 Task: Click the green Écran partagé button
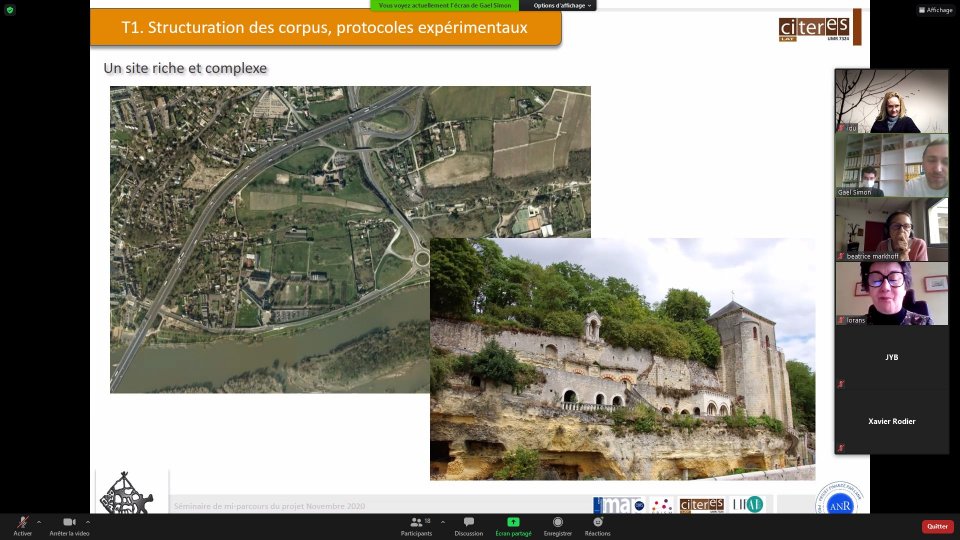click(x=513, y=526)
